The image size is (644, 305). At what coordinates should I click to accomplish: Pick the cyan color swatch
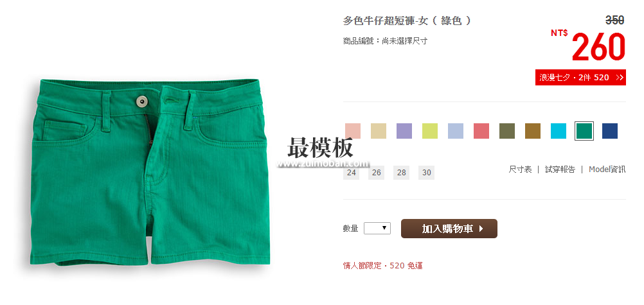pyautogui.click(x=559, y=131)
